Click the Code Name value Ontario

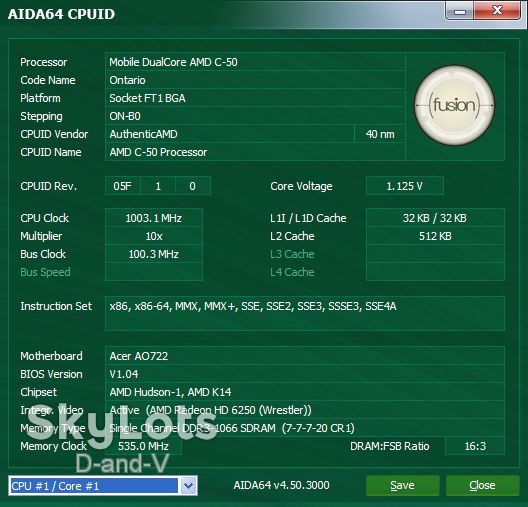click(x=255, y=80)
